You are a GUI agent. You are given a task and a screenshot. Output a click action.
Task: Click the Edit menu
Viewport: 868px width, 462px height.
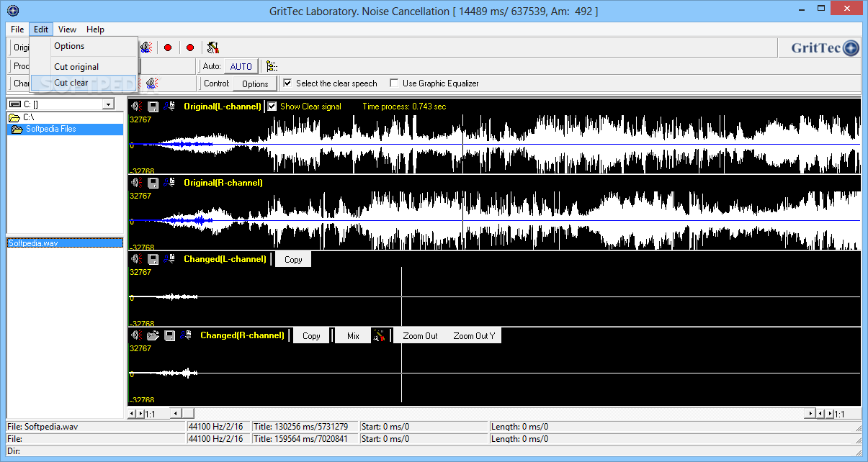point(41,30)
